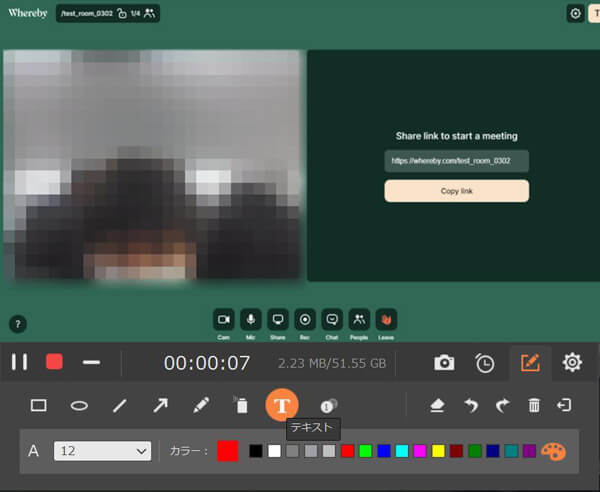The image size is (600, 492).
Task: Click the meeting room URL field
Action: (456, 161)
